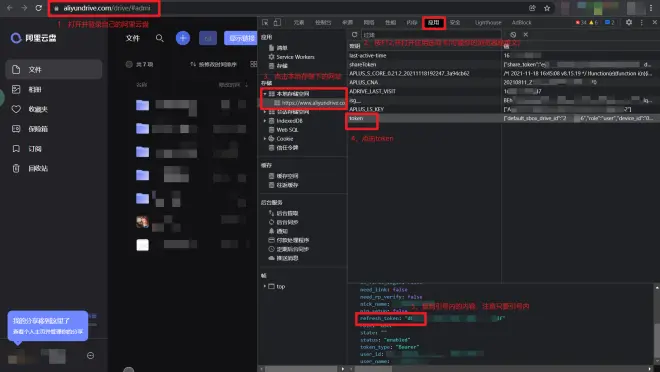This screenshot has height=372, width=660.
Task: Expand the top frame tree node
Action: (x=265, y=286)
